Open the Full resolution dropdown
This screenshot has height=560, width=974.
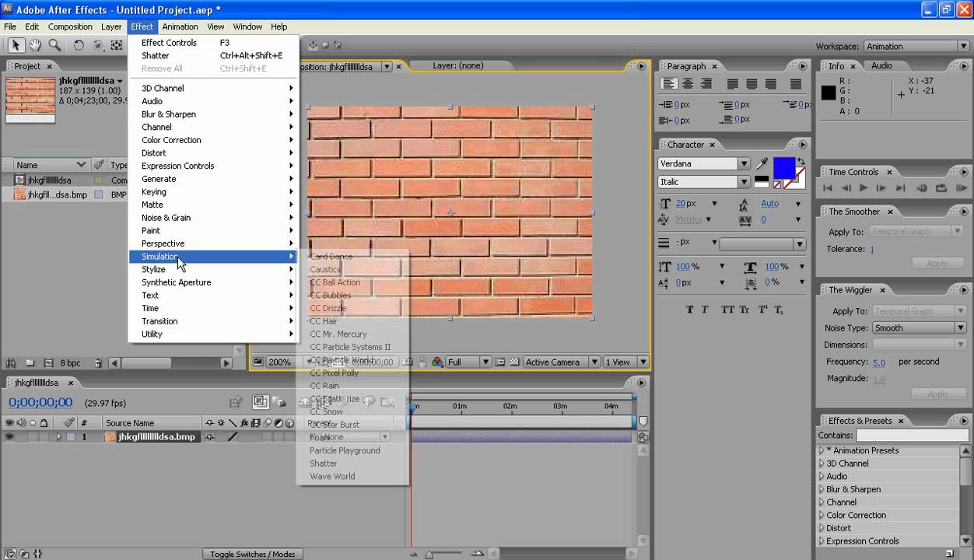pyautogui.click(x=468, y=362)
